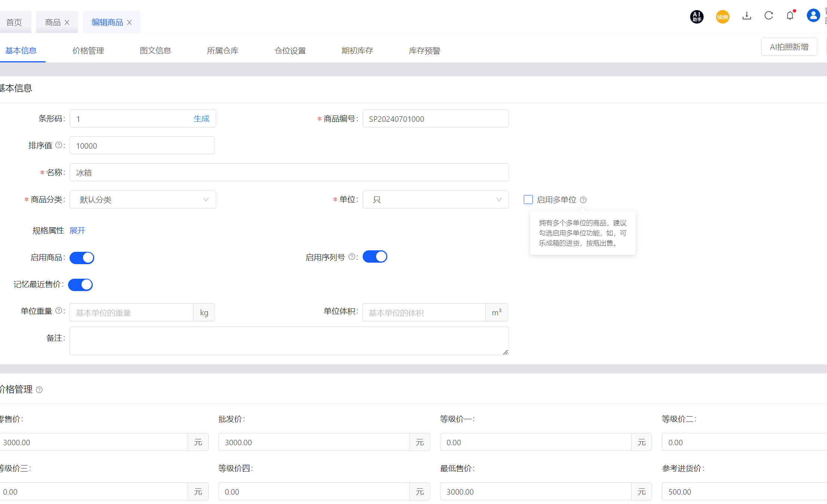Switch to the 库存预警 tab
Screen dimensions: 827x504
425,51
